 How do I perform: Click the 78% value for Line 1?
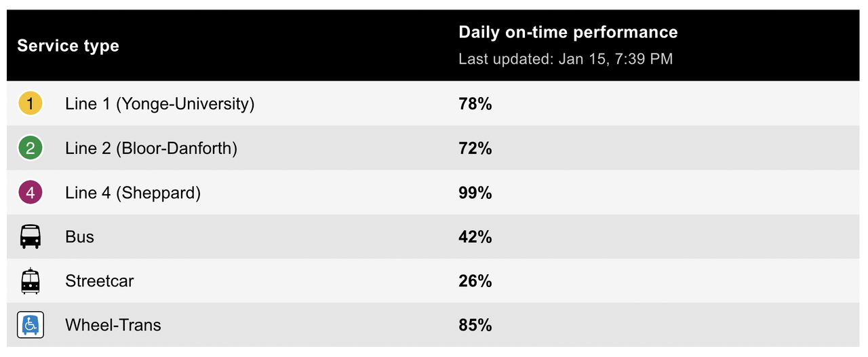point(475,104)
